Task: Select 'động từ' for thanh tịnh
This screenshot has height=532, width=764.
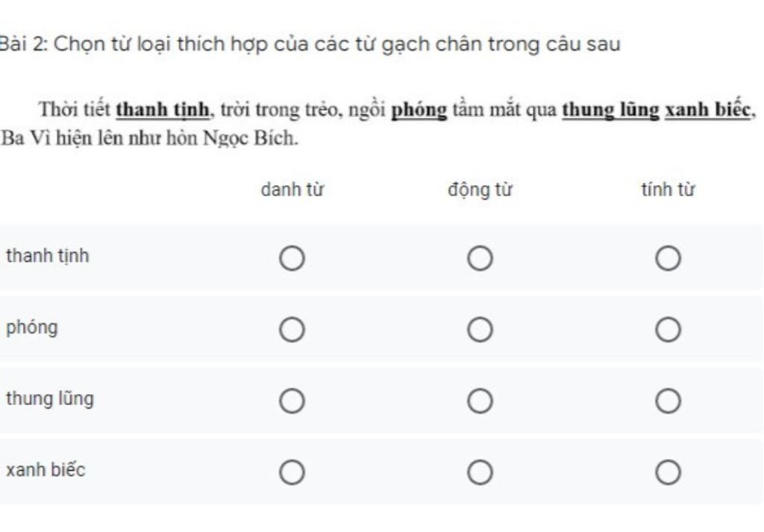Action: click(480, 259)
